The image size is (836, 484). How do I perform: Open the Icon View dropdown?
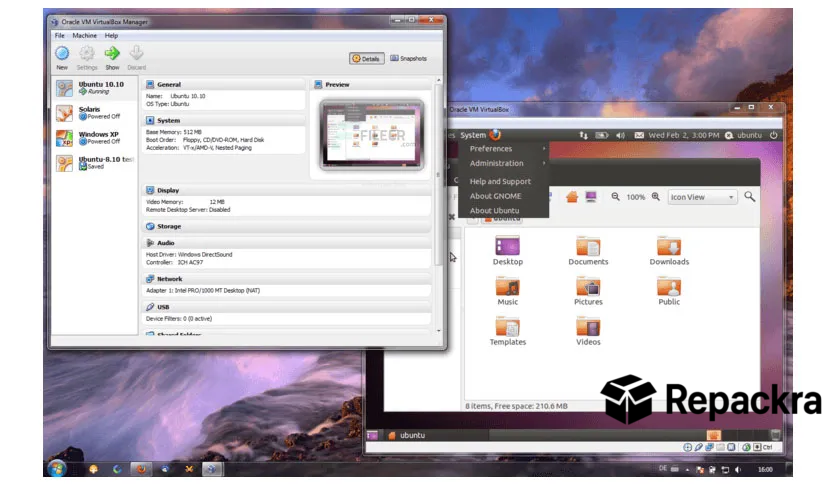[x=702, y=197]
